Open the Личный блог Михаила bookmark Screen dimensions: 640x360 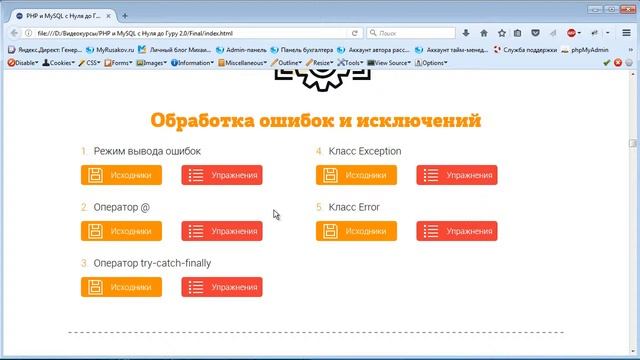coord(175,50)
